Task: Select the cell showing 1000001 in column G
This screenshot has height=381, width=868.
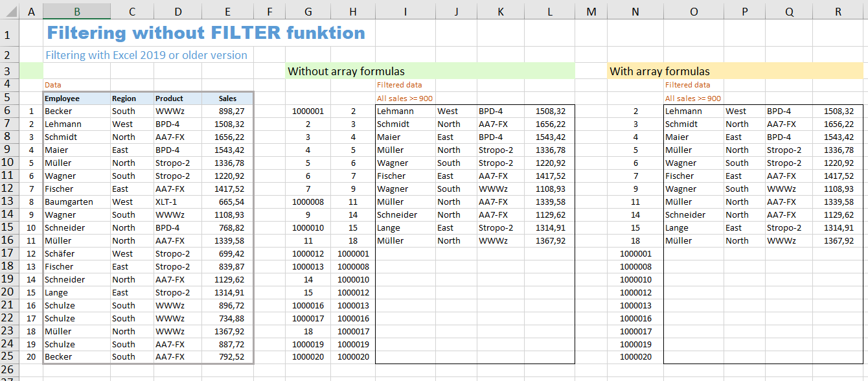Action: click(x=308, y=111)
